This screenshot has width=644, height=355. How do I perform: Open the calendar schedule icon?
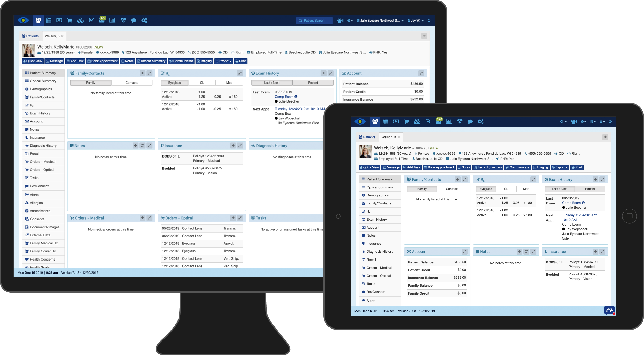[49, 20]
